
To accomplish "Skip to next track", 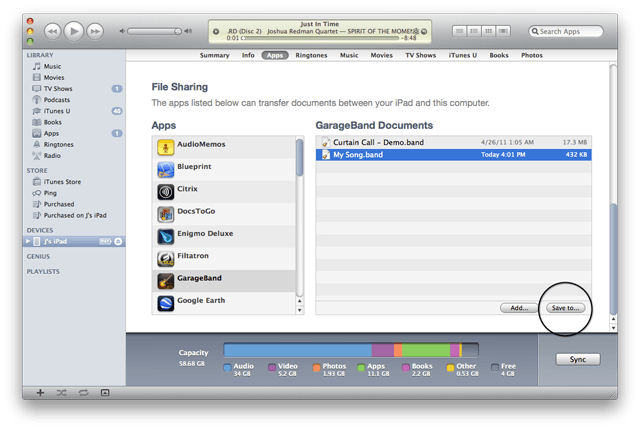I will 95,31.
